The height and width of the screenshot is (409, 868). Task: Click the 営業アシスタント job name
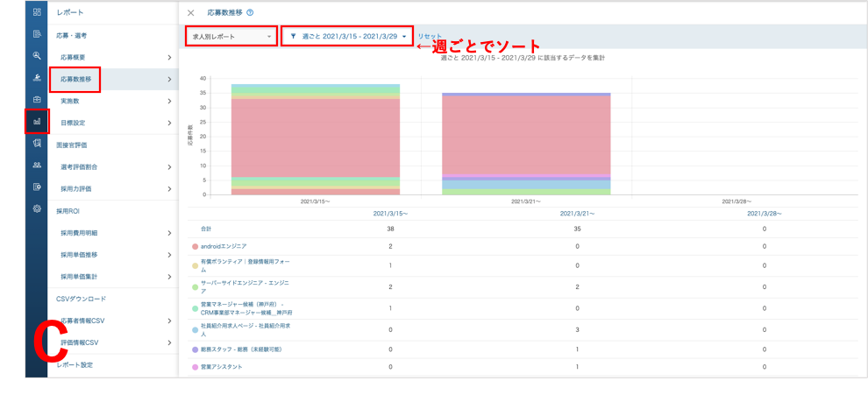click(x=222, y=367)
